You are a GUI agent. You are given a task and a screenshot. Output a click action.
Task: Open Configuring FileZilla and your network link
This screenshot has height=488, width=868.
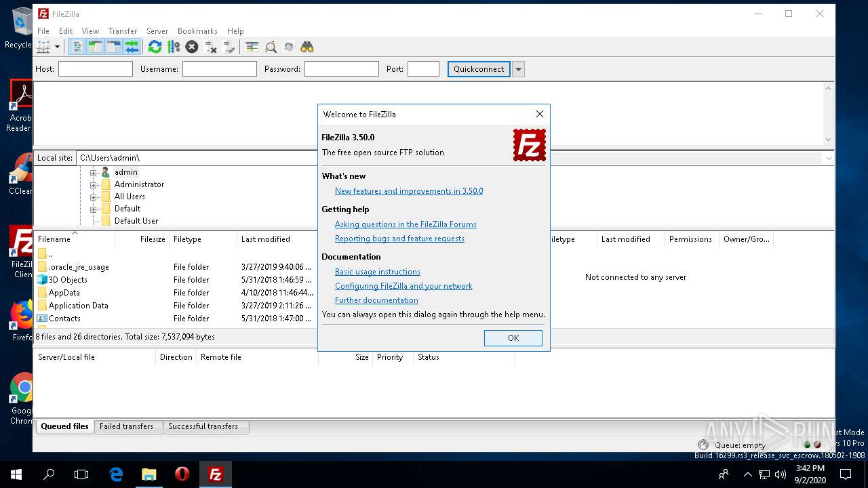(x=403, y=286)
